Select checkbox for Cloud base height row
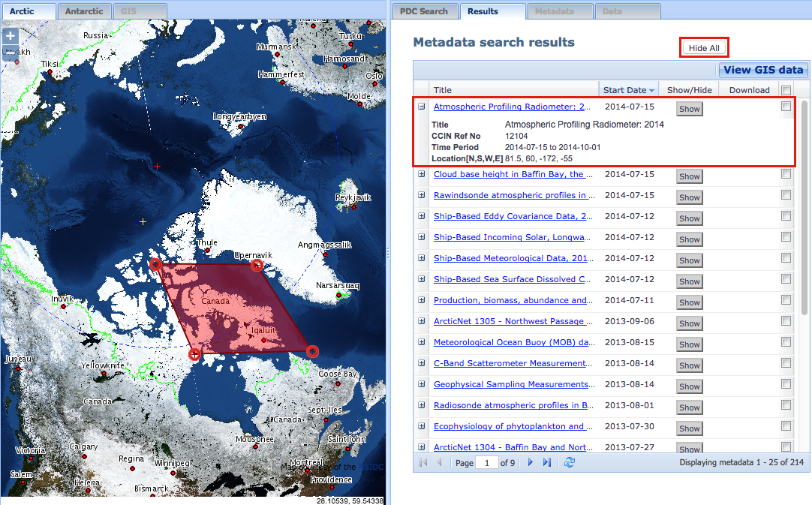This screenshot has height=505, width=812. [x=786, y=174]
